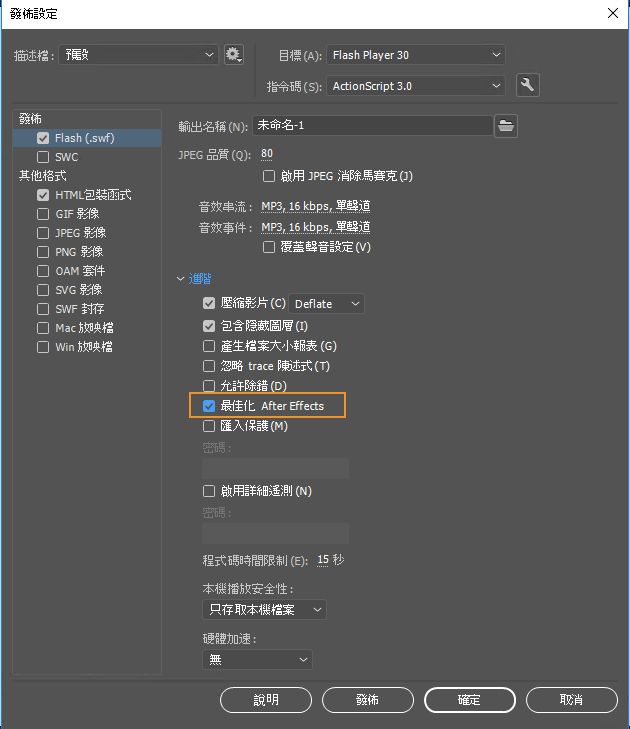Screen dimensions: 630x729
Task: Open Deflate compression dropdown
Action: (327, 304)
